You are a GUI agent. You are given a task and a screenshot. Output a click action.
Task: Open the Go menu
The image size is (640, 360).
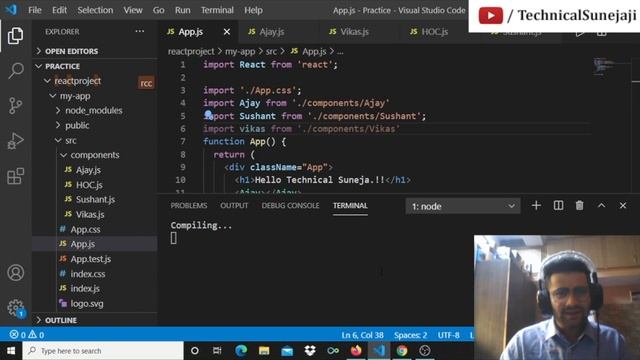[x=158, y=10]
